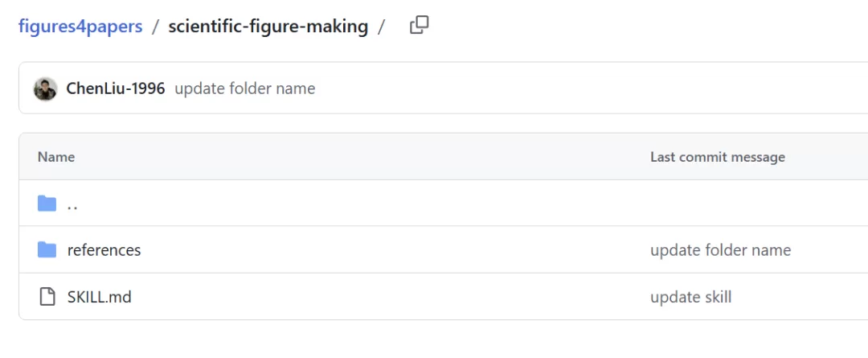The width and height of the screenshot is (868, 358).
Task: Go to the figures4papers repository root
Action: (x=80, y=26)
